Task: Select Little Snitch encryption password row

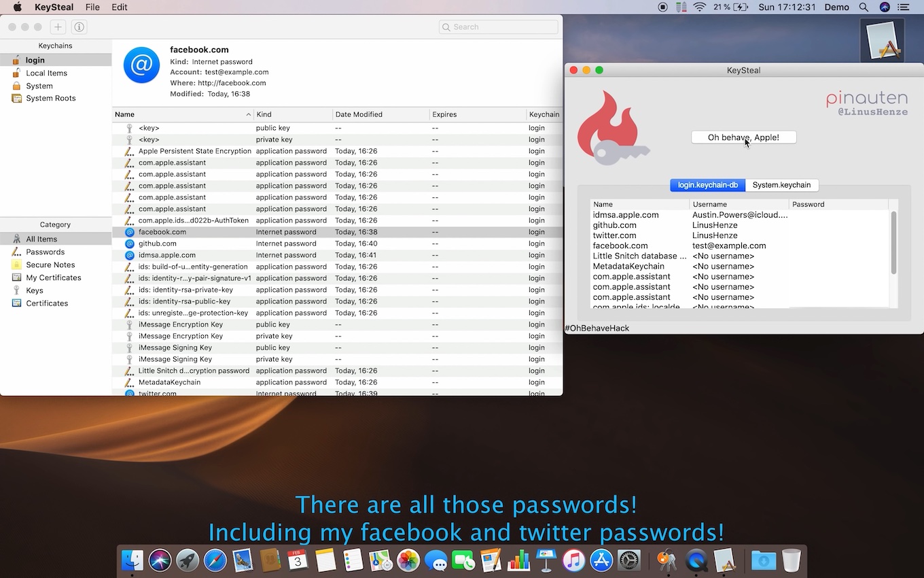Action: [x=337, y=371]
